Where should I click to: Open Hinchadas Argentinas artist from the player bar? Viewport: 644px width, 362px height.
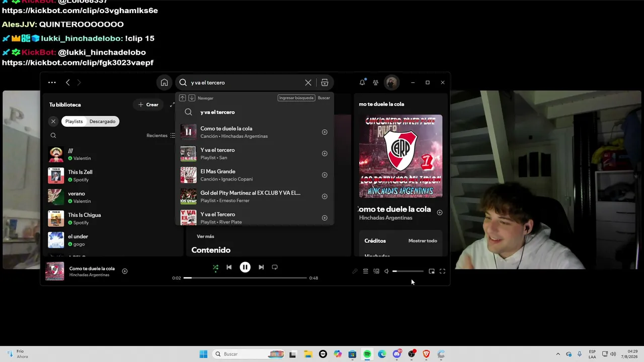[x=89, y=275]
